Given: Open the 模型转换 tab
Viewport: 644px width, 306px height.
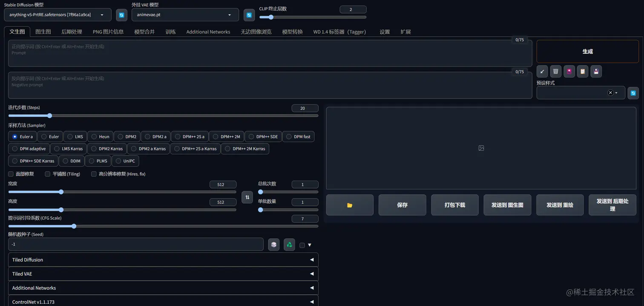Looking at the screenshot, I should point(292,32).
